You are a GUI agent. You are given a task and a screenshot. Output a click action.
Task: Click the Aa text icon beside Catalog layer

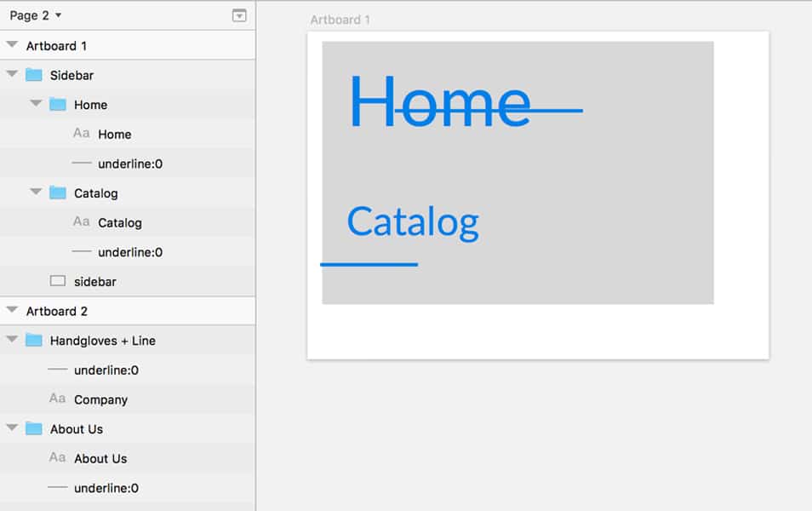(x=81, y=222)
